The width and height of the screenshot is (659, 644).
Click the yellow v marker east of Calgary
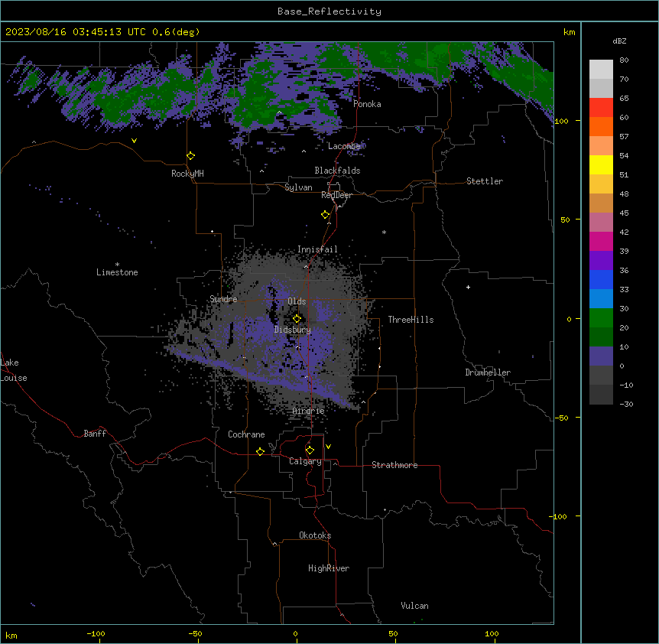[x=328, y=447]
